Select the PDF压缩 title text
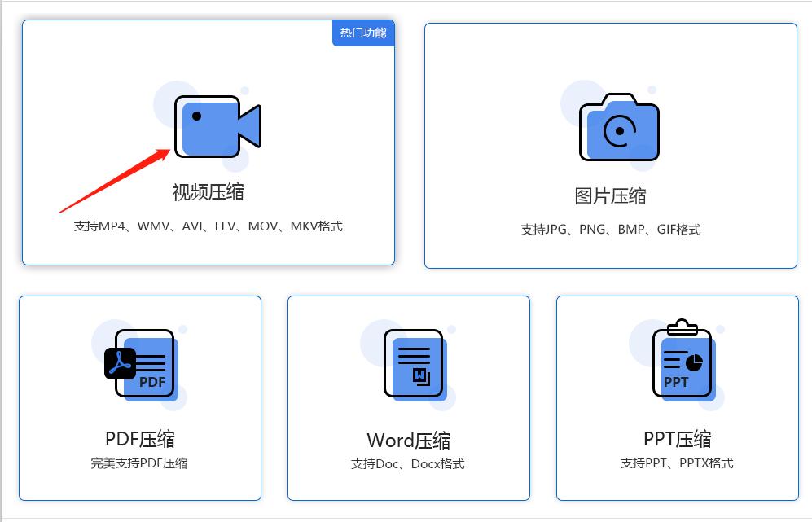 (x=140, y=439)
